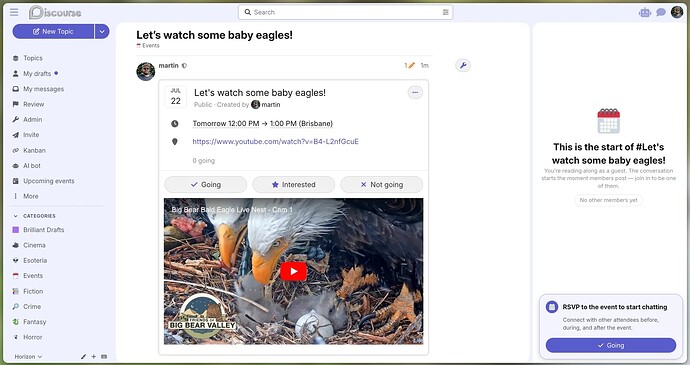Open Topics in the sidebar

[x=33, y=58]
